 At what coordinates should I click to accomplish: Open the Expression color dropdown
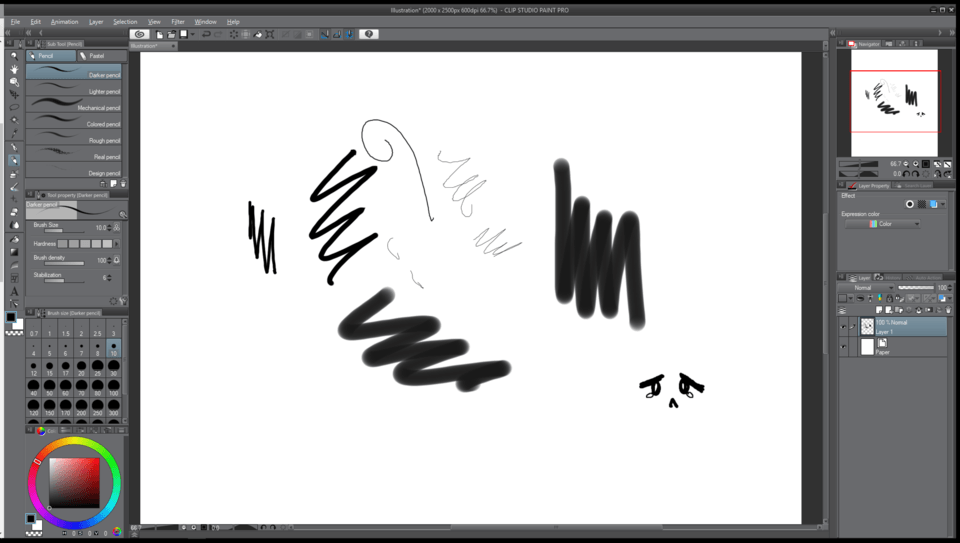coord(882,224)
